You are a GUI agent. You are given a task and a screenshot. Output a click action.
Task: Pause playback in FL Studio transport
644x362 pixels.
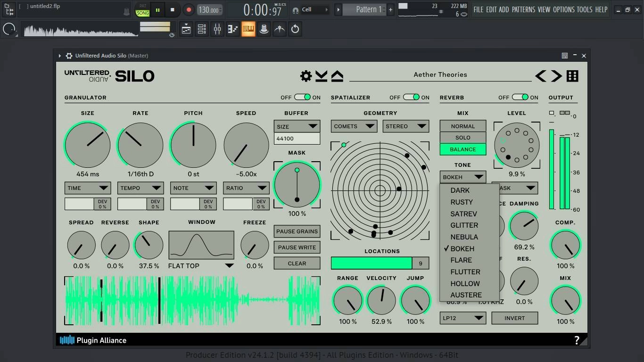point(157,9)
